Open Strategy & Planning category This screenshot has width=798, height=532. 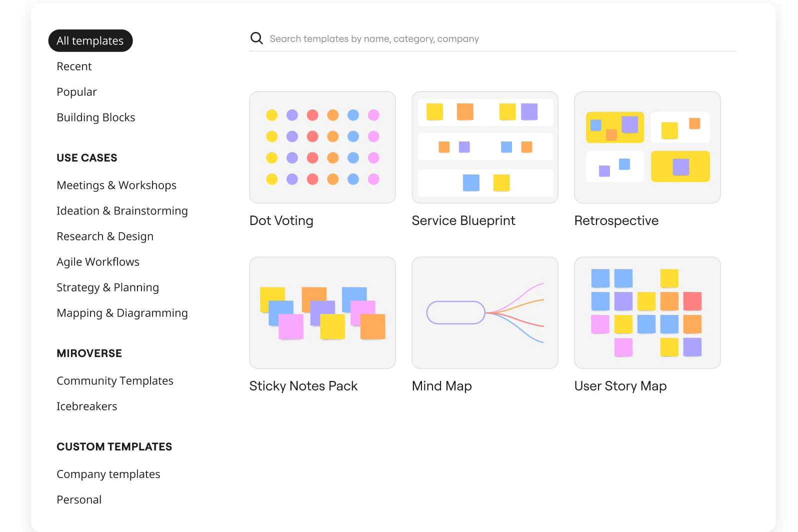[107, 287]
